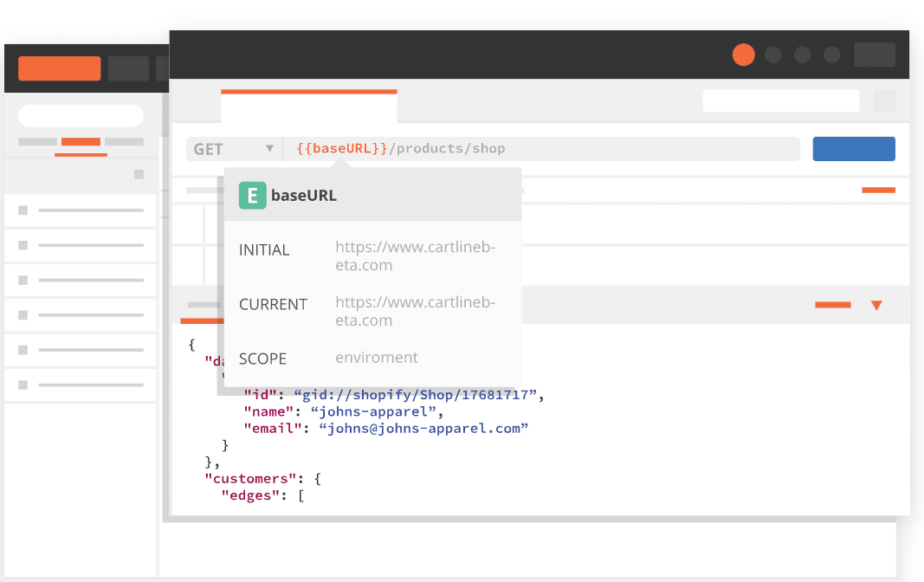Click the orange button in back window

(60, 68)
